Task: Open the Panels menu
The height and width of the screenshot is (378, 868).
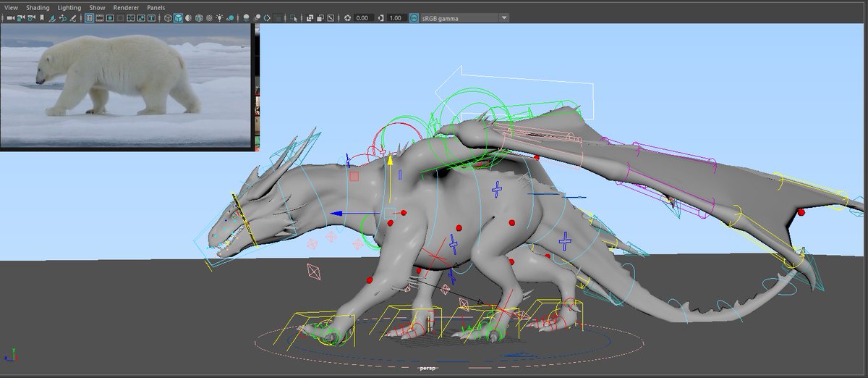Action: [156, 7]
